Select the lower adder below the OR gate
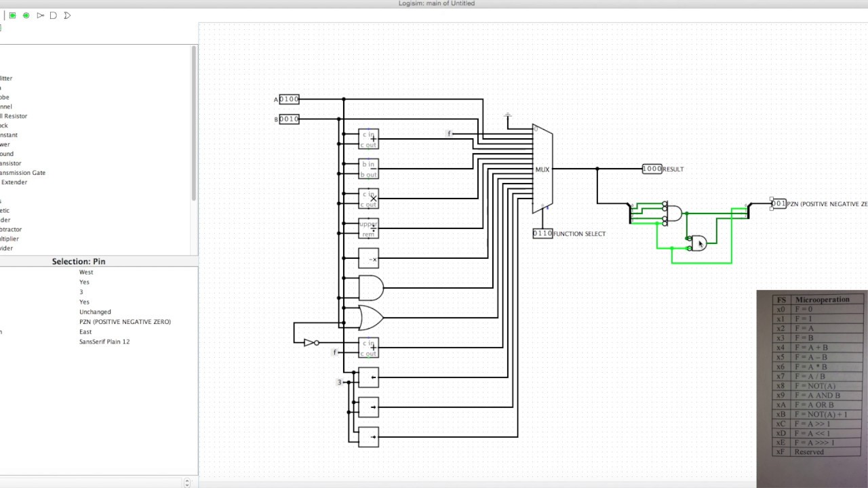 pos(368,348)
